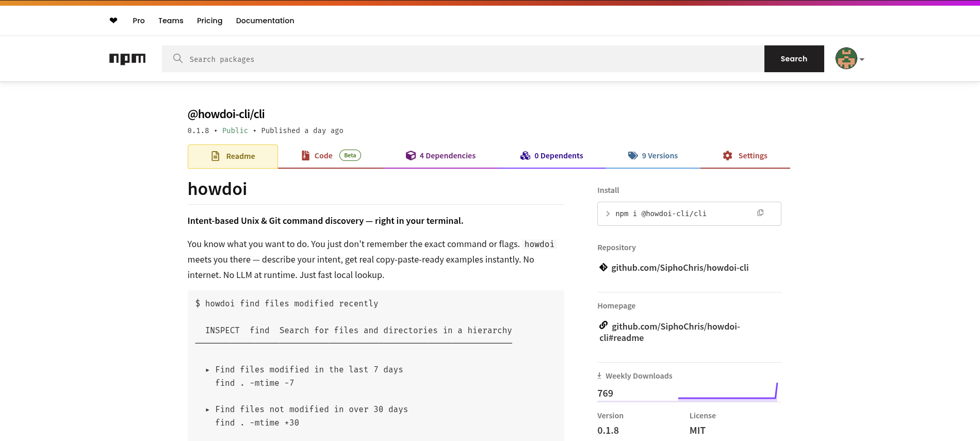Image resolution: width=980 pixels, height=441 pixels.
Task: Expand the avatar dropdown caret
Action: tap(862, 59)
